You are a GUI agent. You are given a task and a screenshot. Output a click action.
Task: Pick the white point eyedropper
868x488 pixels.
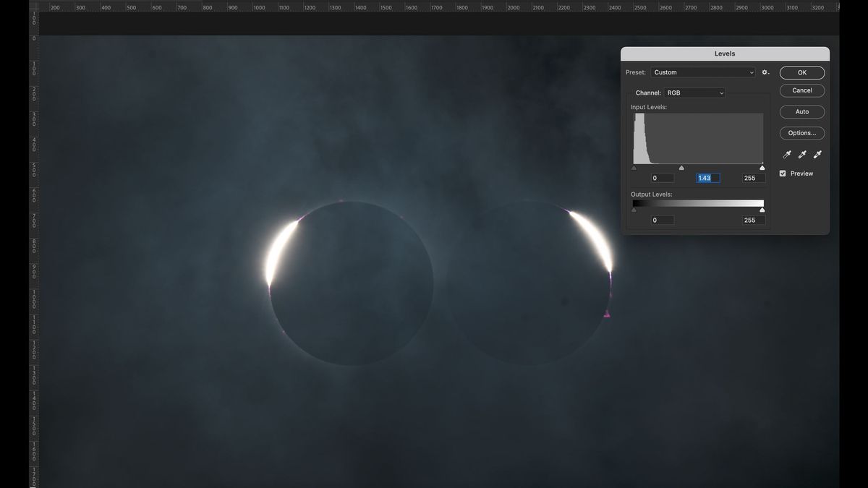click(817, 155)
